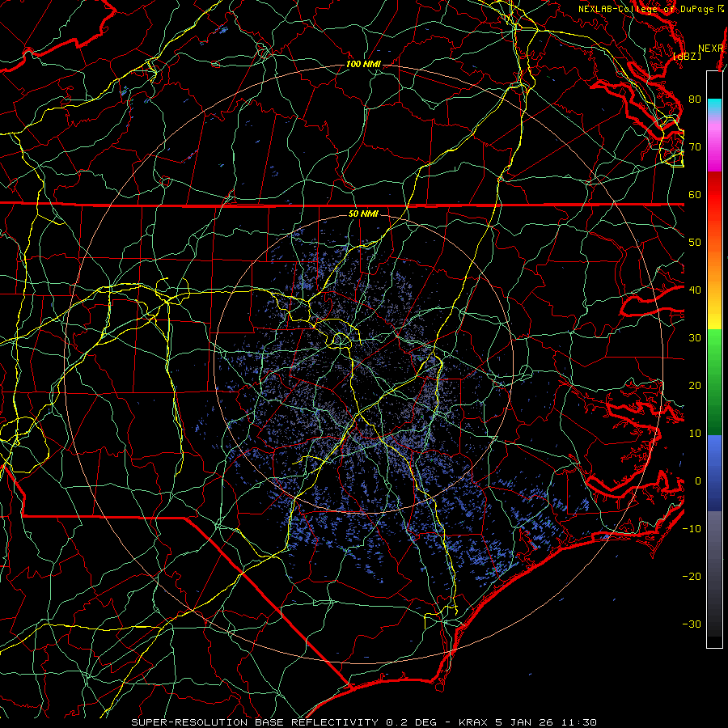
Task: Click the 10 value on the dBZ scale
Action: click(695, 434)
